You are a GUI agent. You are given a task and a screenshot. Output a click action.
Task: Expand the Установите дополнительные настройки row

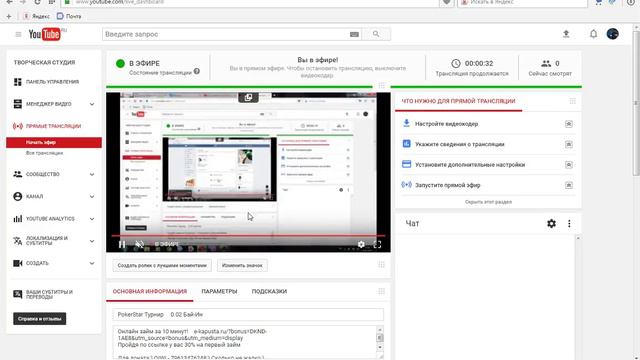569,164
